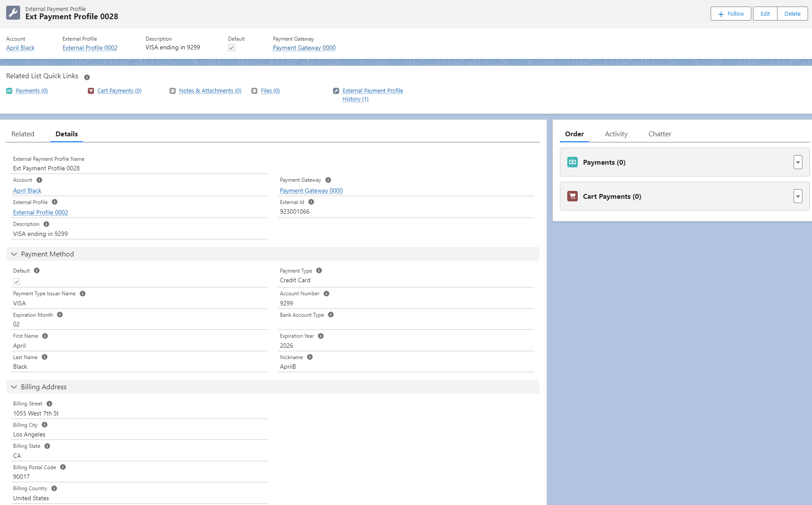This screenshot has height=505, width=812.
Task: Click the info icon next to Billing Postal Code
Action: point(63,467)
